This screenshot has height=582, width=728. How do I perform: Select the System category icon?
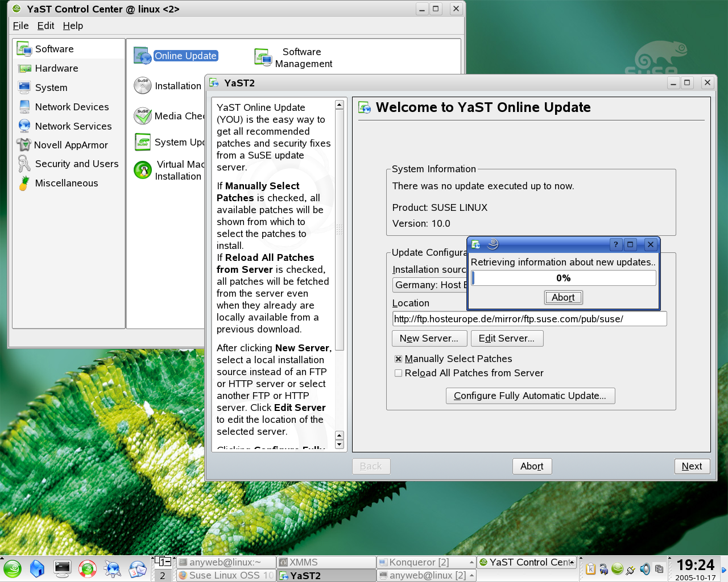[x=24, y=88]
